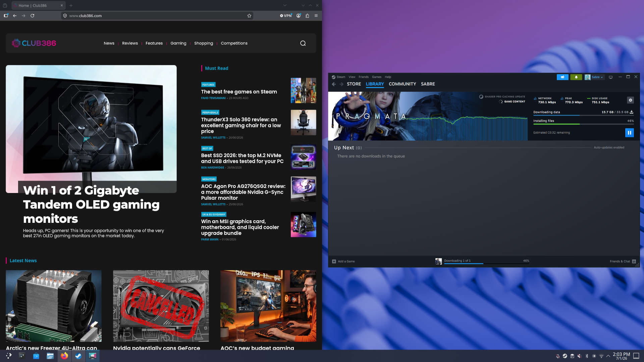The width and height of the screenshot is (644, 362).
Task: Open the browser hamburger menu
Action: click(316, 16)
